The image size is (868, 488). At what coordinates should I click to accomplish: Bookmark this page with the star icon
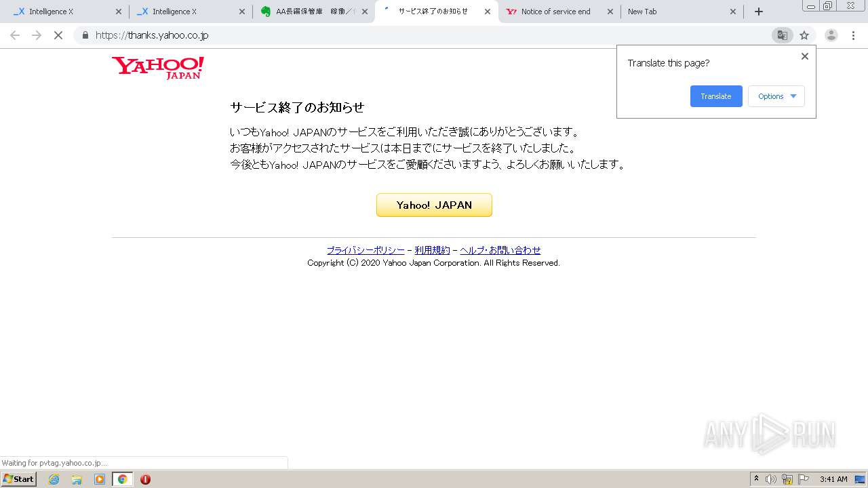tap(804, 35)
